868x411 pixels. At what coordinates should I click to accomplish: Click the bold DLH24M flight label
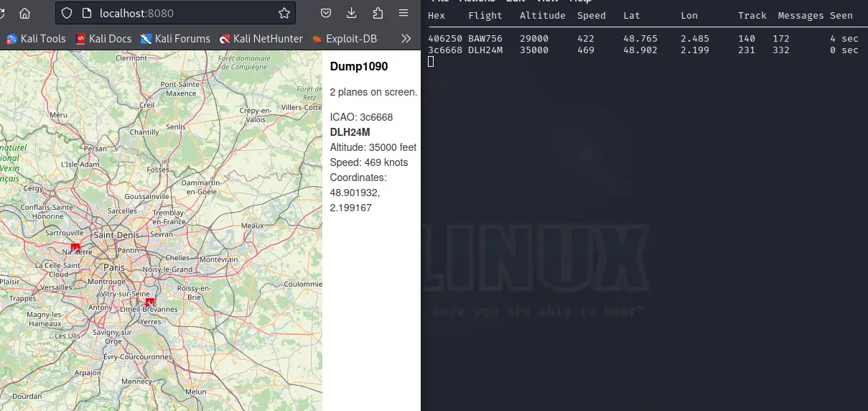click(350, 132)
